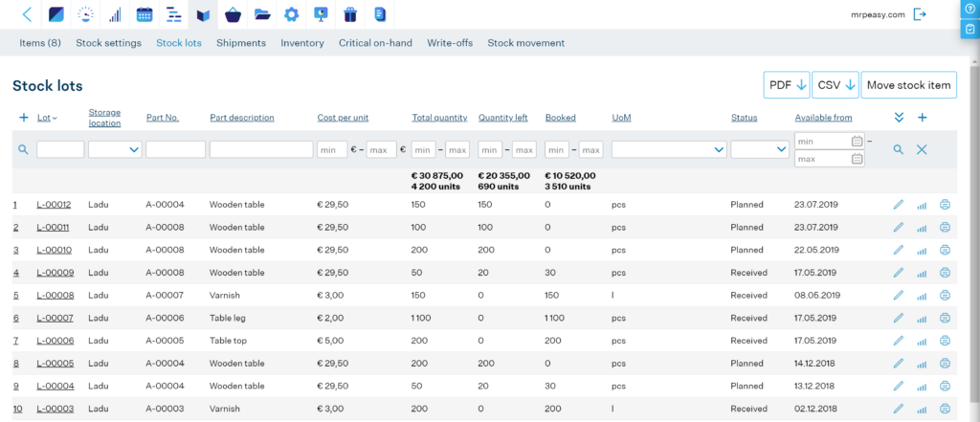Click the magnifier icon at left of filter row
The height and width of the screenshot is (422, 980).
pos(23,149)
